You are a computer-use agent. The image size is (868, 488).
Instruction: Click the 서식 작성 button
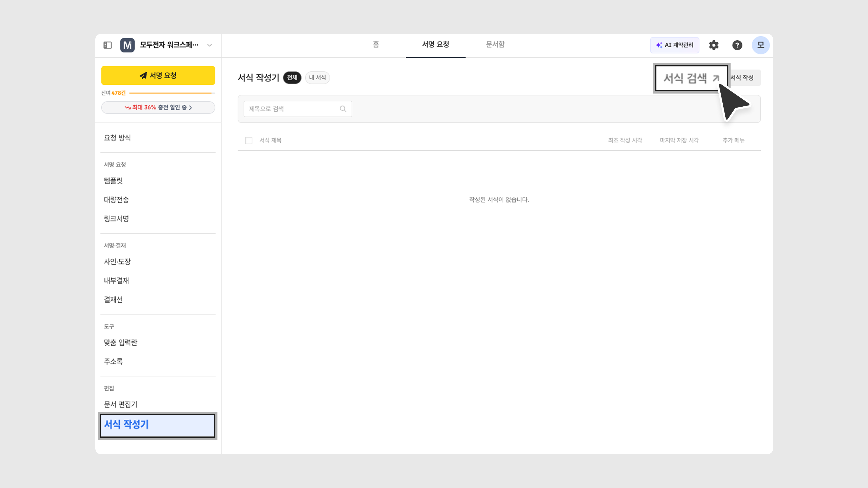tap(745, 78)
